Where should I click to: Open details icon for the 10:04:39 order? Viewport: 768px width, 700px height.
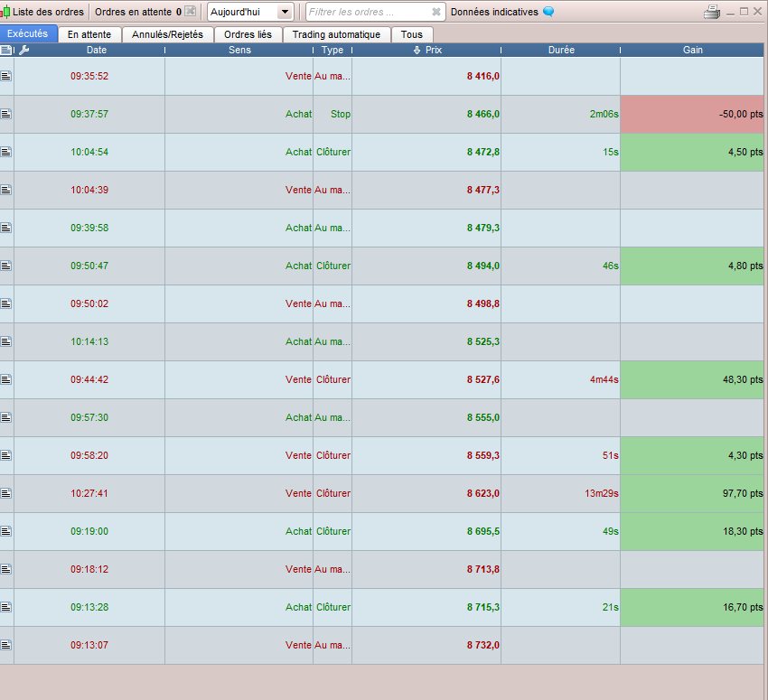tap(6, 190)
